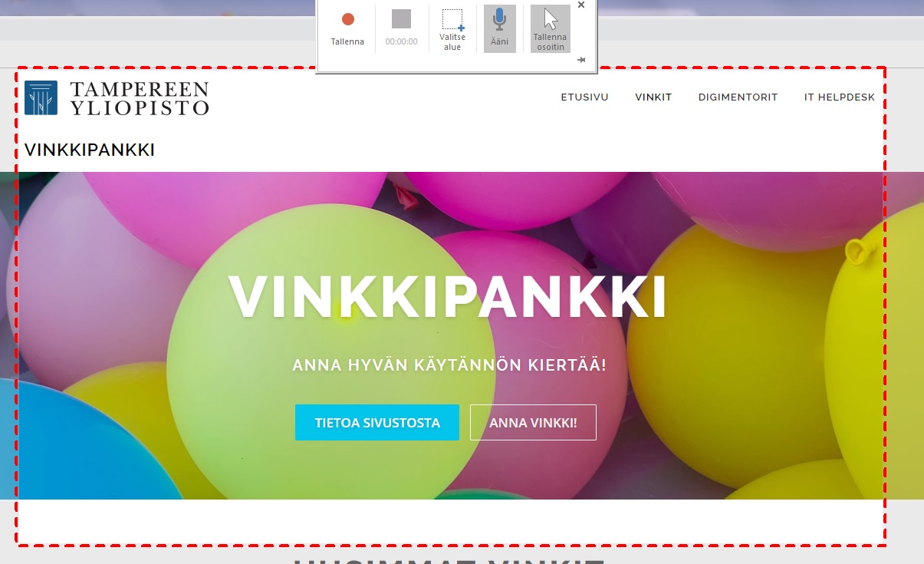The height and width of the screenshot is (564, 924).
Task: Click the 00:00:00 recording timer
Action: (x=401, y=41)
